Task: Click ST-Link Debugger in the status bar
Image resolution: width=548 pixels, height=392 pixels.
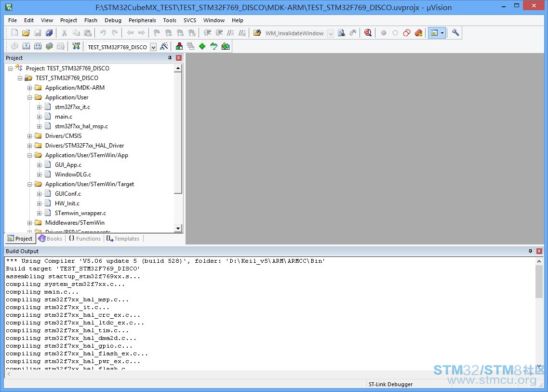Action: click(390, 384)
